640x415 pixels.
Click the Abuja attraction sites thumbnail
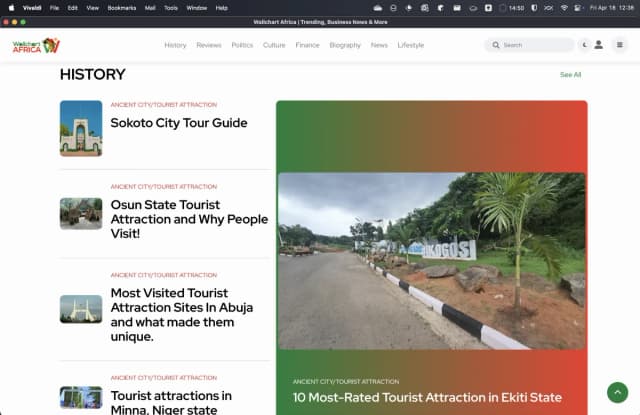[81, 308]
